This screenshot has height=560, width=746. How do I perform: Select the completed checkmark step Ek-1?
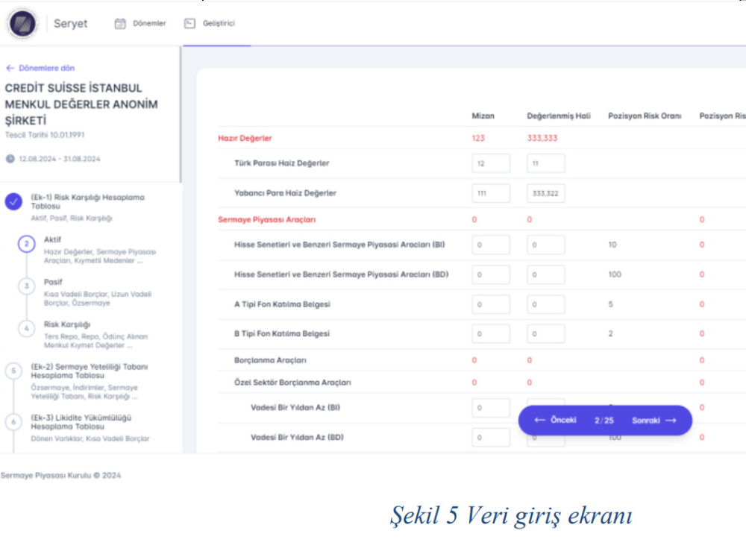[x=13, y=201]
